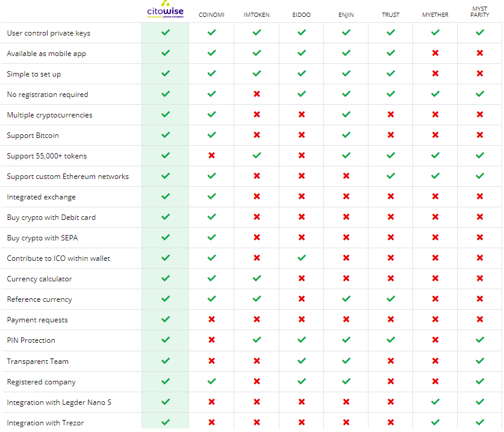504x432 pixels.
Task: Click Citowise's highlighted cell for Support Bitcoin
Action: point(165,136)
